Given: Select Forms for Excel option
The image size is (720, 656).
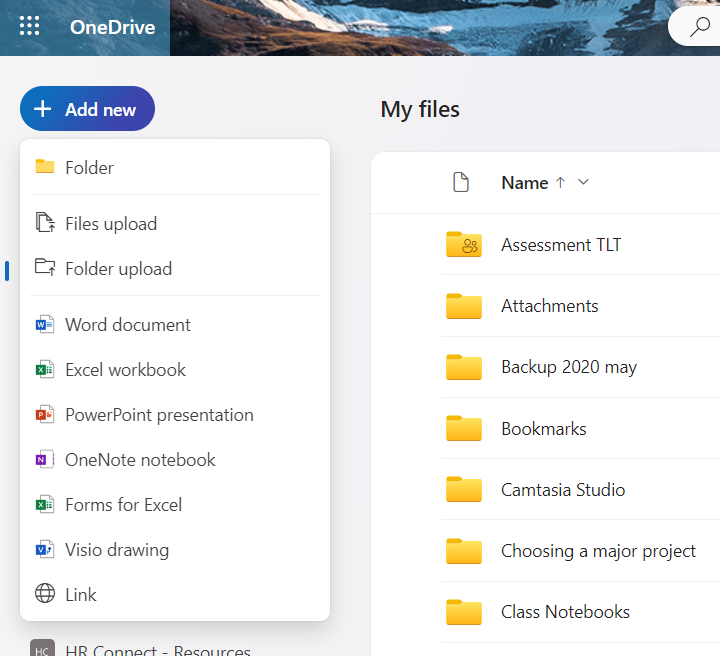Looking at the screenshot, I should [123, 505].
